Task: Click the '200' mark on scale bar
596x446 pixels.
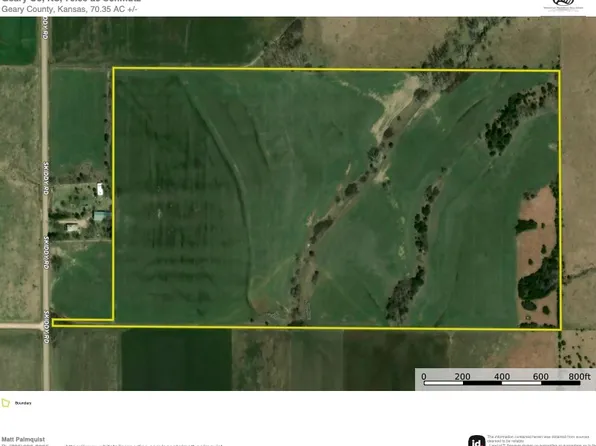Action: coord(463,376)
